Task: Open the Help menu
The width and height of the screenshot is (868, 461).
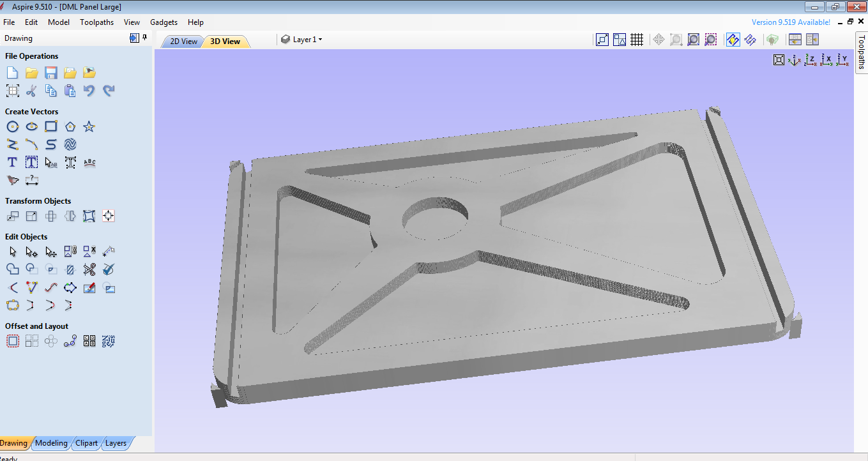Action: pos(195,22)
